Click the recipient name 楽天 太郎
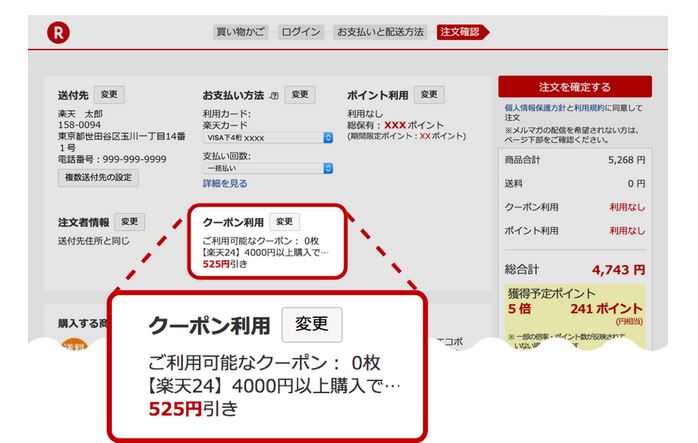Image resolution: width=698 pixels, height=443 pixels. (x=80, y=114)
